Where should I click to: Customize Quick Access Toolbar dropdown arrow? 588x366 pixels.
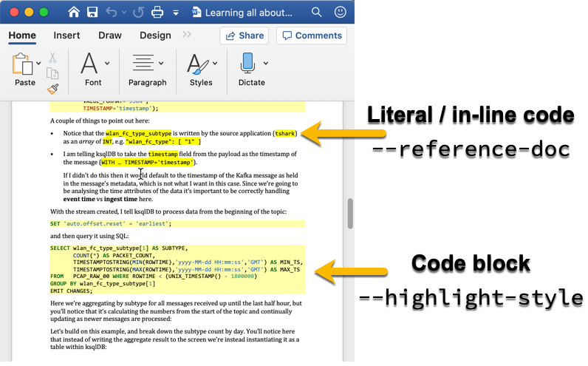pyautogui.click(x=176, y=13)
